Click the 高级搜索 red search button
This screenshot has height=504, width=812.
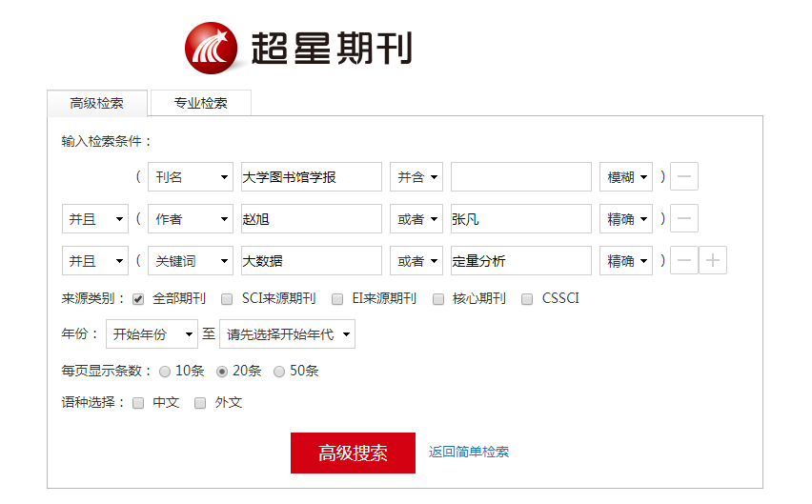pos(353,453)
